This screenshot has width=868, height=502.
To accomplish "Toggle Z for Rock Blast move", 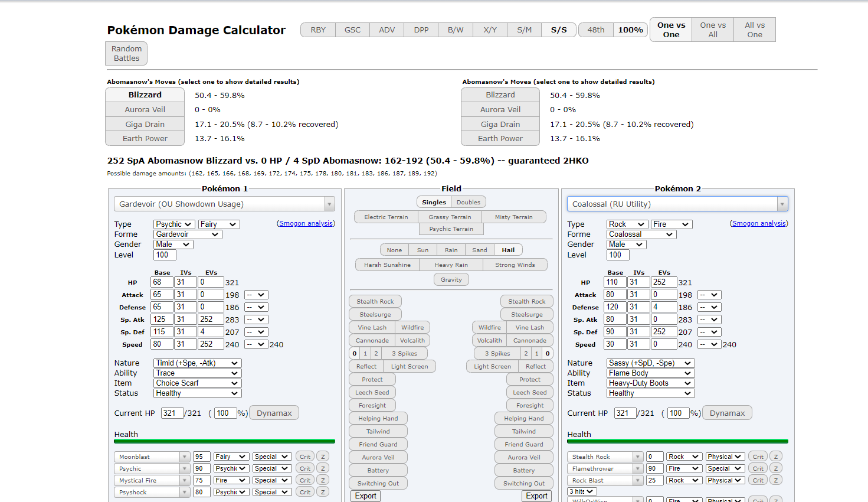I will (x=776, y=480).
